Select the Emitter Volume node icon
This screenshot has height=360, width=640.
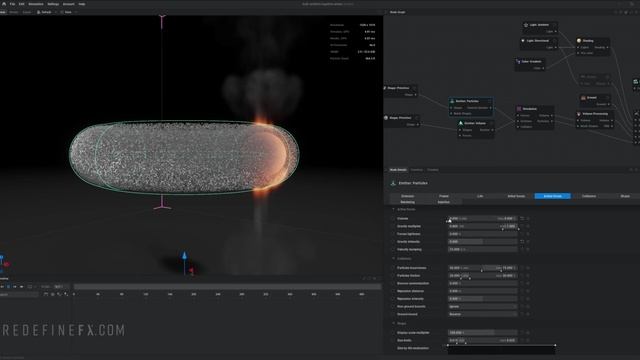tap(460, 123)
